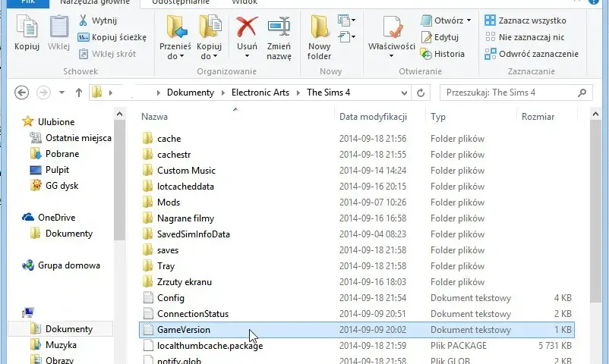Screen dimensions: 609x364
Task: Select Ulubione in the navigation pane
Action: click(x=49, y=122)
